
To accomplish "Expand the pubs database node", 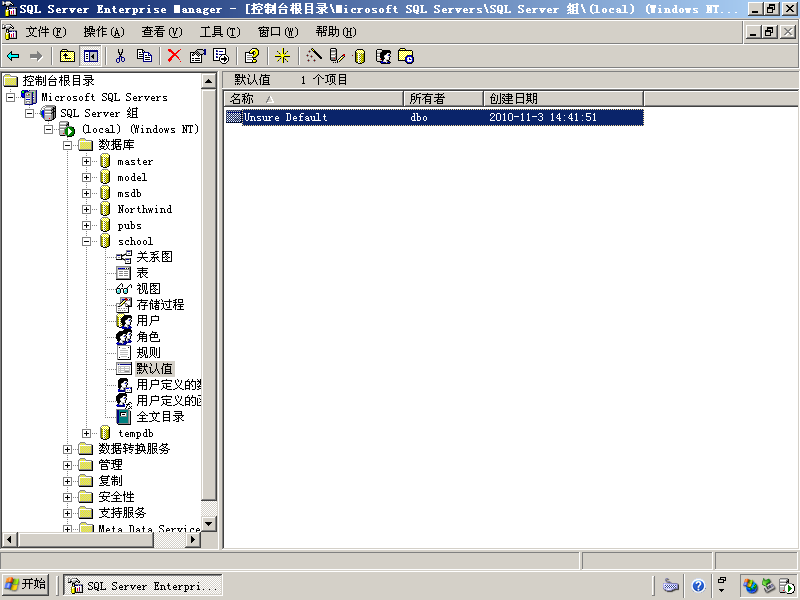I will [86, 226].
